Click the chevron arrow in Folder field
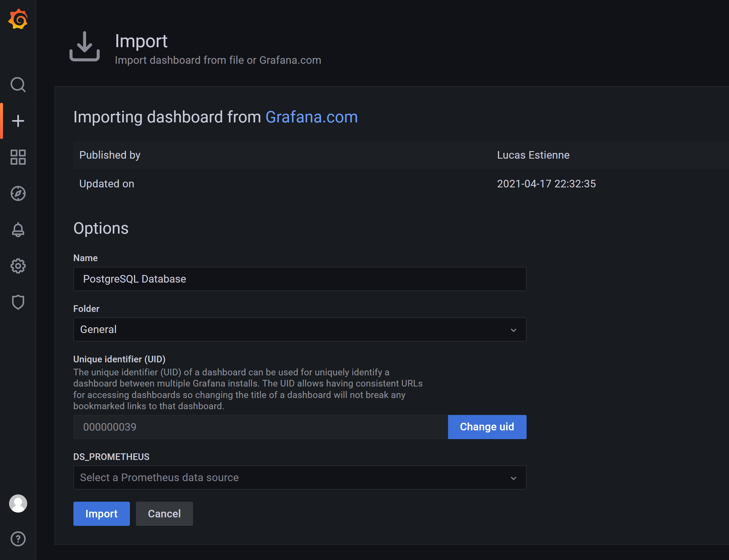Image resolution: width=729 pixels, height=560 pixels. [513, 330]
